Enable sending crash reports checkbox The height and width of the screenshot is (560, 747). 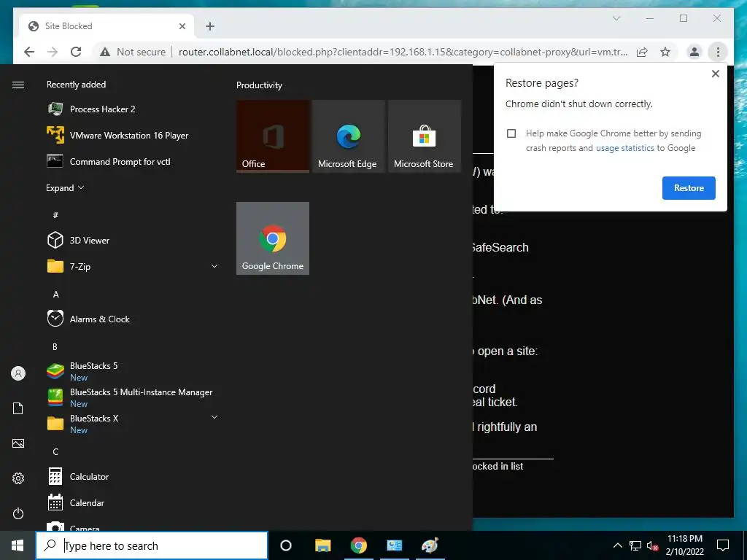(511, 133)
